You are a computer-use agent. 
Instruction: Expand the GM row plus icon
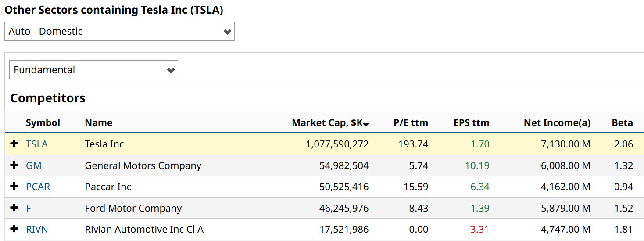point(14,165)
